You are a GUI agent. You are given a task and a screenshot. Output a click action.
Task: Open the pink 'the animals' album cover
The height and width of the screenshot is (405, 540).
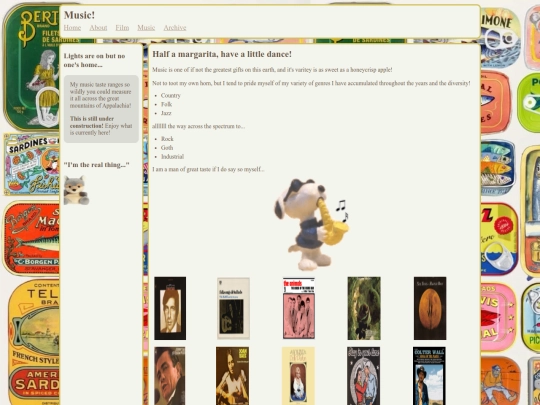[x=299, y=308]
